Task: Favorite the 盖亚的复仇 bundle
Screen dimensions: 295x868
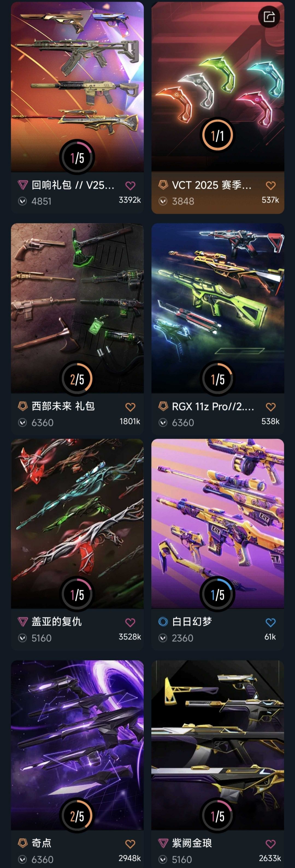Action: pos(130,622)
